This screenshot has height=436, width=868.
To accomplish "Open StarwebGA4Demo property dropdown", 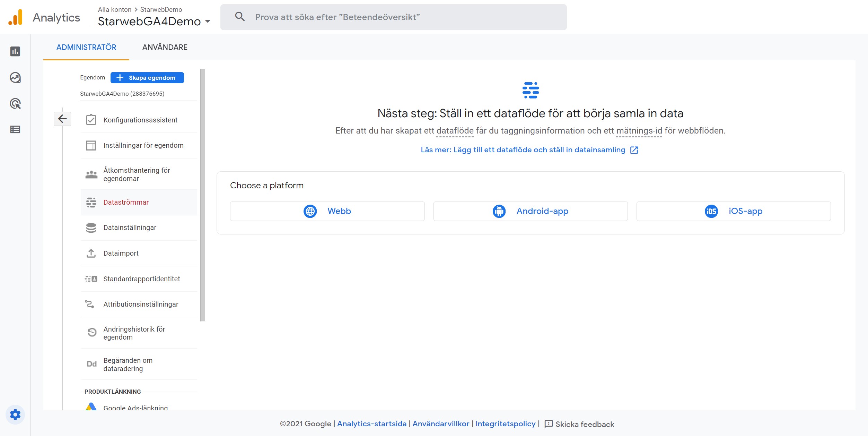I will (x=154, y=21).
